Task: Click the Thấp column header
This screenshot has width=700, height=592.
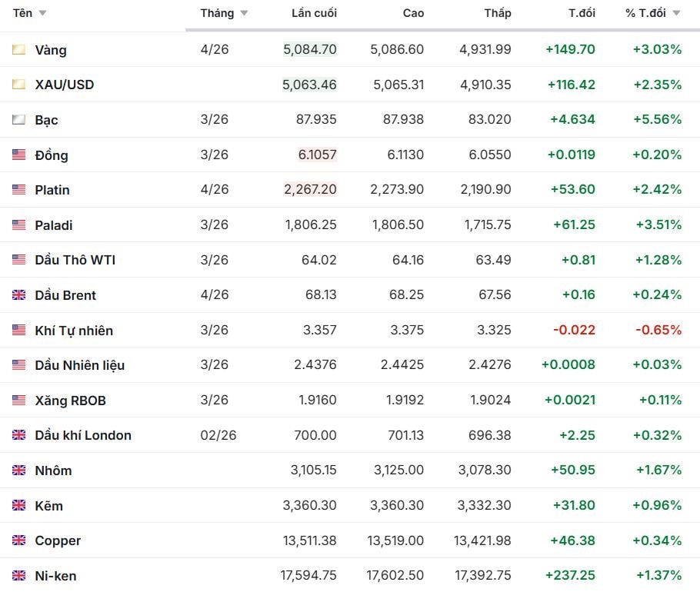Action: (x=498, y=13)
